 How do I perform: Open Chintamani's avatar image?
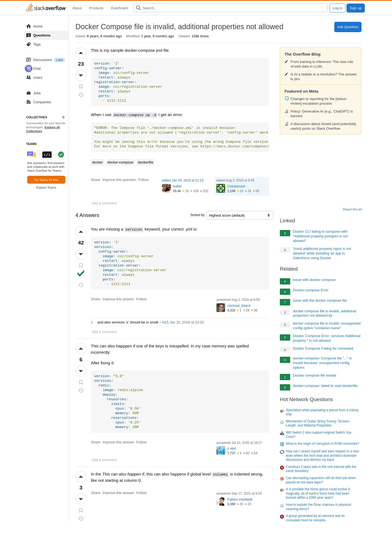pyautogui.click(x=221, y=188)
